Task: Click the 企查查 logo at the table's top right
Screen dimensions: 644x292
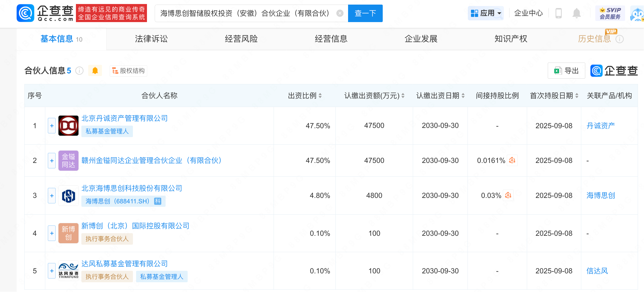Action: (614, 71)
